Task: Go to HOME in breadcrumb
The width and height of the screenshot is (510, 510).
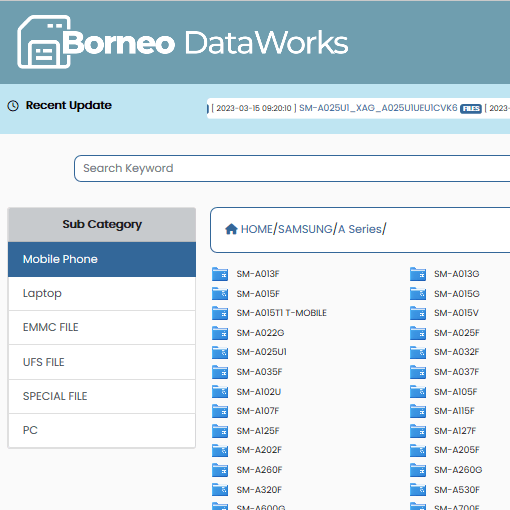Action: pyautogui.click(x=257, y=229)
